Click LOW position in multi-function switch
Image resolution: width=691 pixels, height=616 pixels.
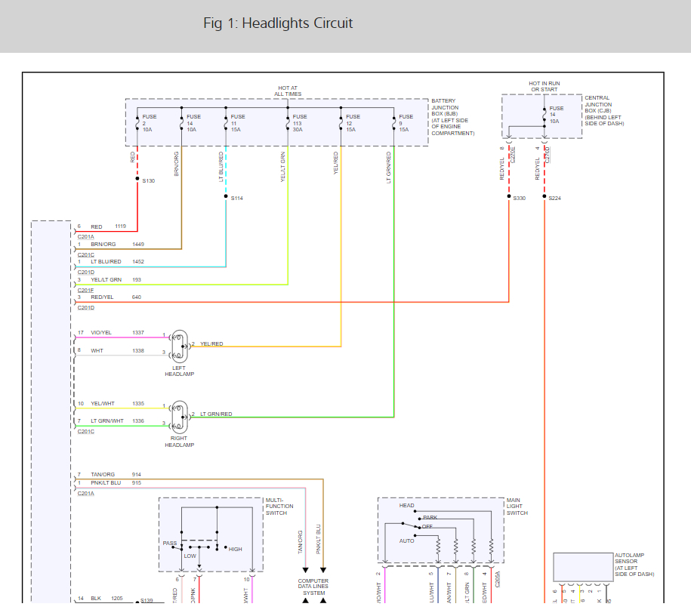(x=190, y=556)
